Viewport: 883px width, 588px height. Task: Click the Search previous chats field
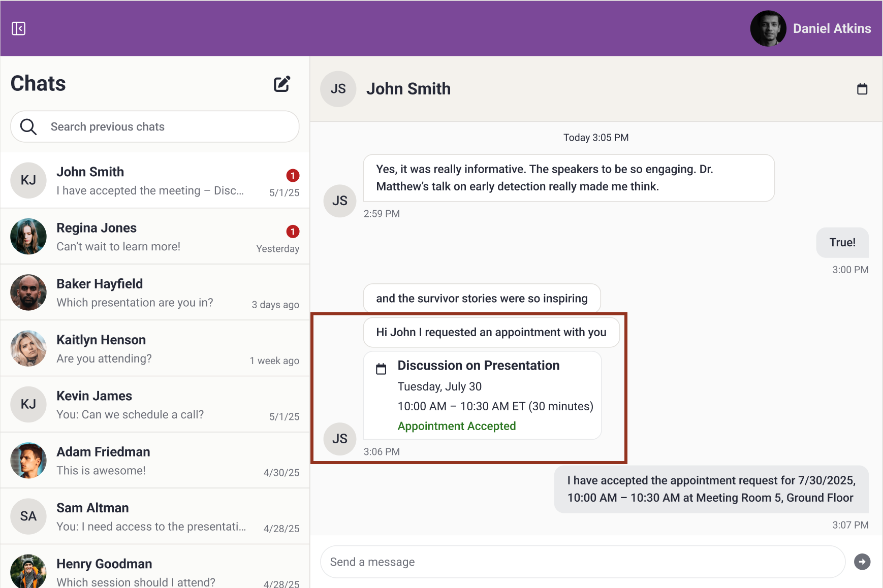152,126
